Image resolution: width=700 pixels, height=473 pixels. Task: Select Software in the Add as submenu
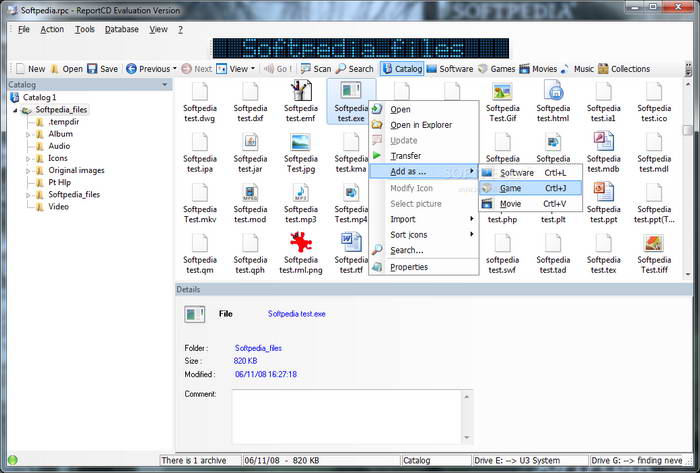530,173
